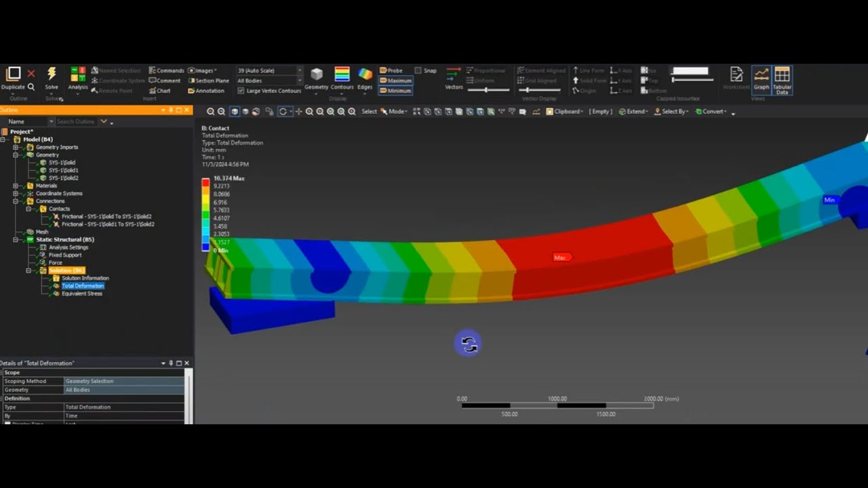Open the Images dropdown
The height and width of the screenshot is (488, 868).
(203, 70)
